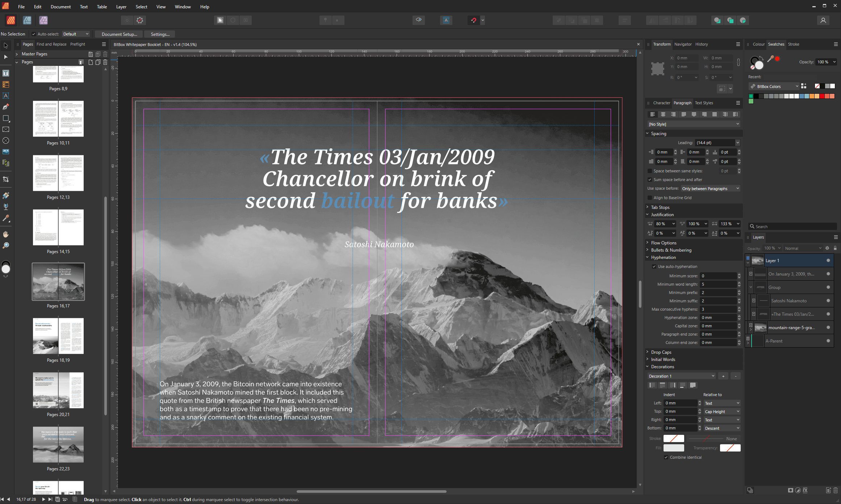Switch to the Text Styles tab
The image size is (841, 504).
704,103
